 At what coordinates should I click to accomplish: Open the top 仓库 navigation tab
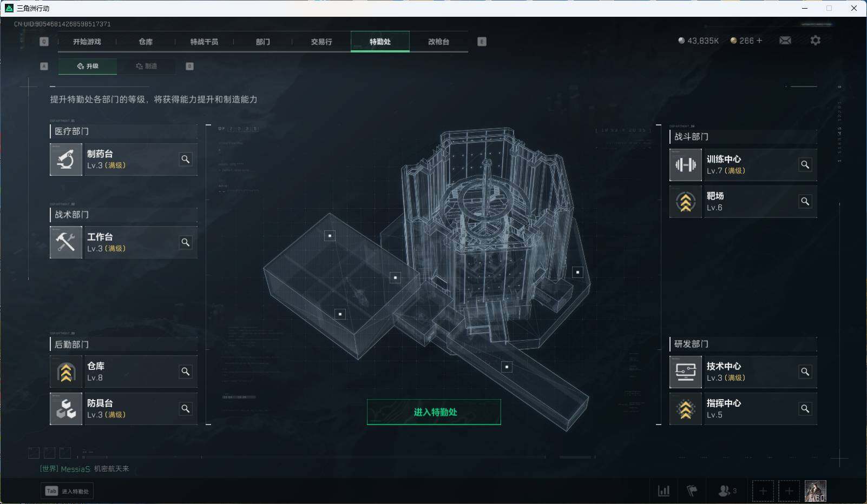coord(146,42)
